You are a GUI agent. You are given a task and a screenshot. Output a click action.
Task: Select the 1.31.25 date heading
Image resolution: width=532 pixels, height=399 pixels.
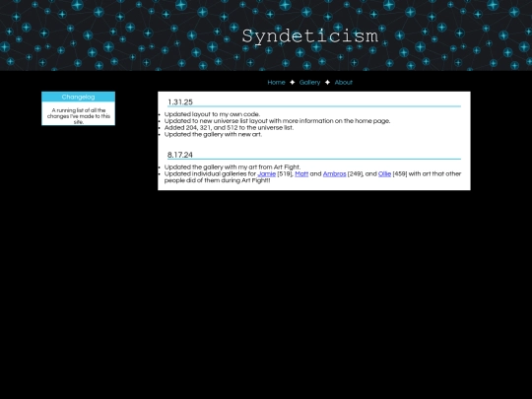[180, 102]
